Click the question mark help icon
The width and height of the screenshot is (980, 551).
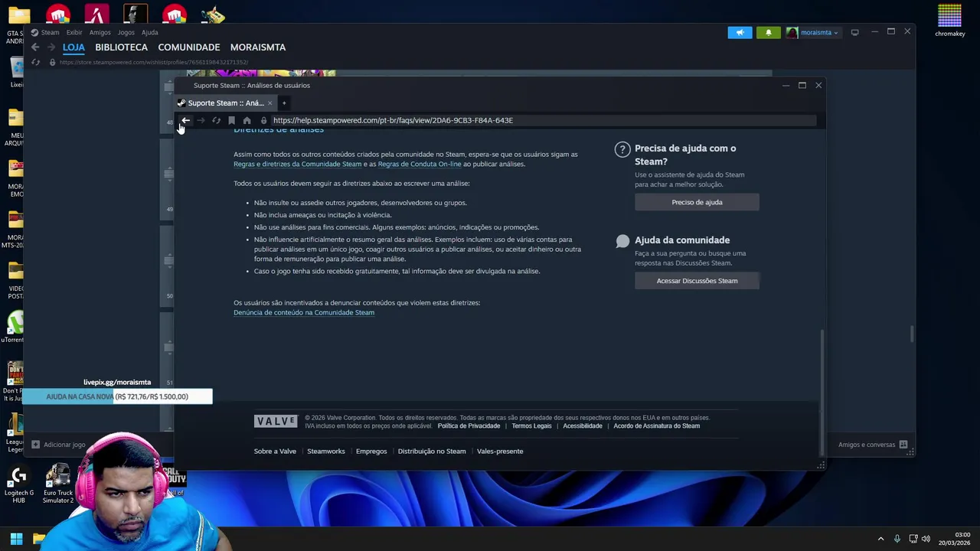622,150
